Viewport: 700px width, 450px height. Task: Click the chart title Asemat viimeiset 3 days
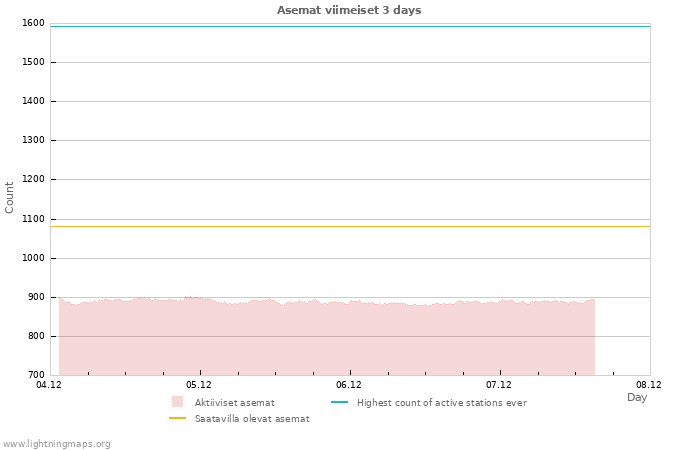coord(349,10)
